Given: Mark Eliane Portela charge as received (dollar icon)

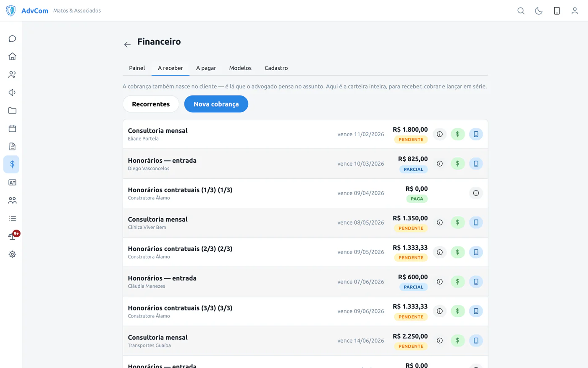Looking at the screenshot, I should [458, 134].
